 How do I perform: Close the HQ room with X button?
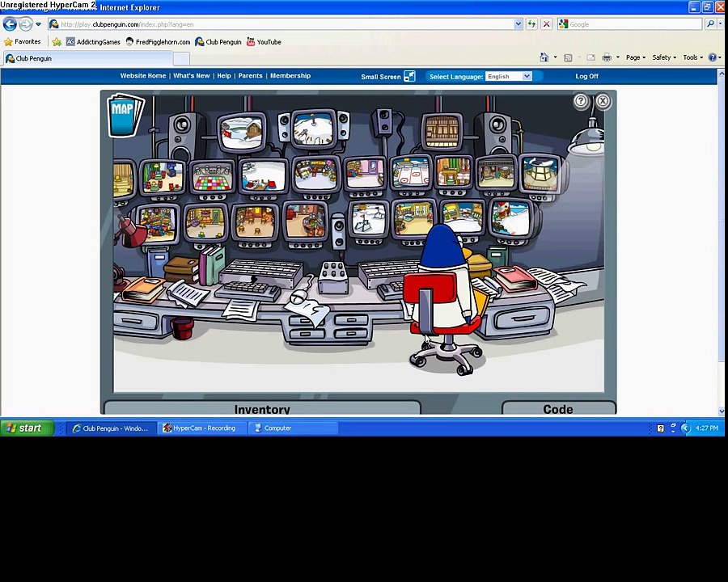603,101
